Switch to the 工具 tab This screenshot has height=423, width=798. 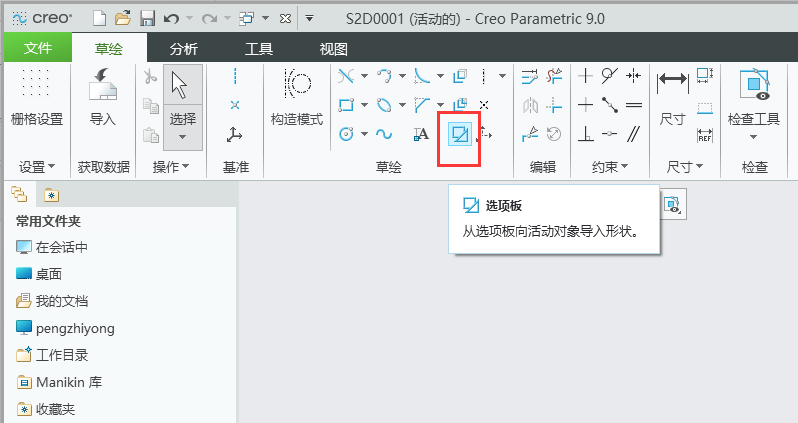pos(259,49)
